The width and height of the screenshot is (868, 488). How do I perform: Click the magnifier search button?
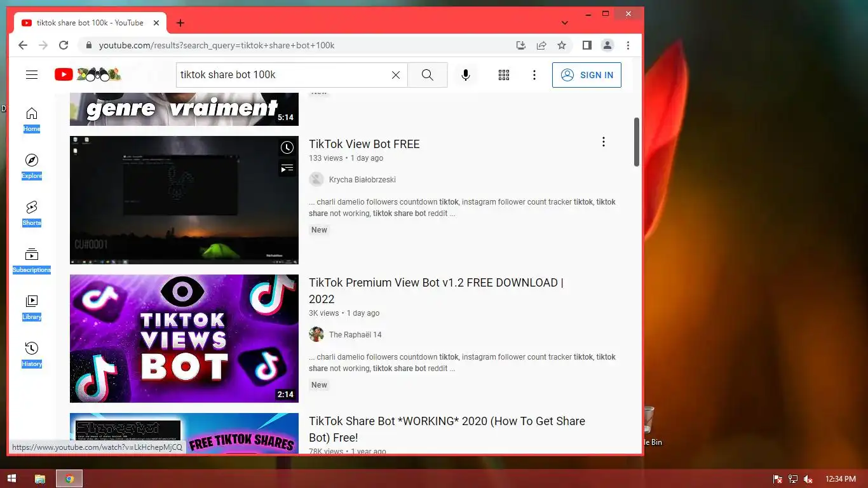click(x=428, y=75)
